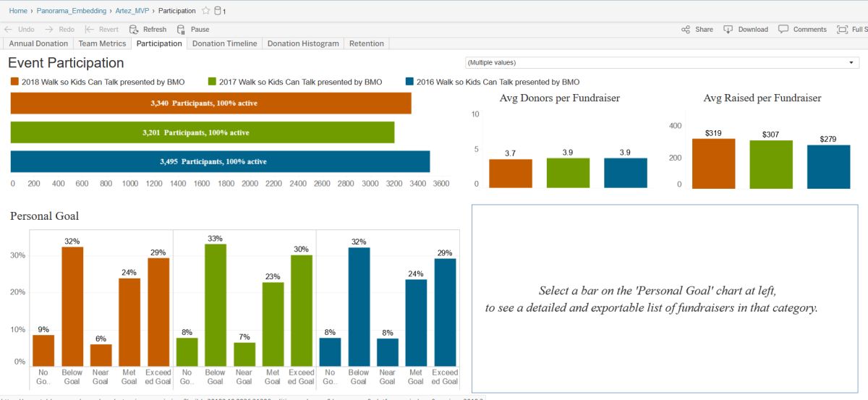Switch to Full Screen mode
Screen dimensions: 868x400
click(852, 30)
